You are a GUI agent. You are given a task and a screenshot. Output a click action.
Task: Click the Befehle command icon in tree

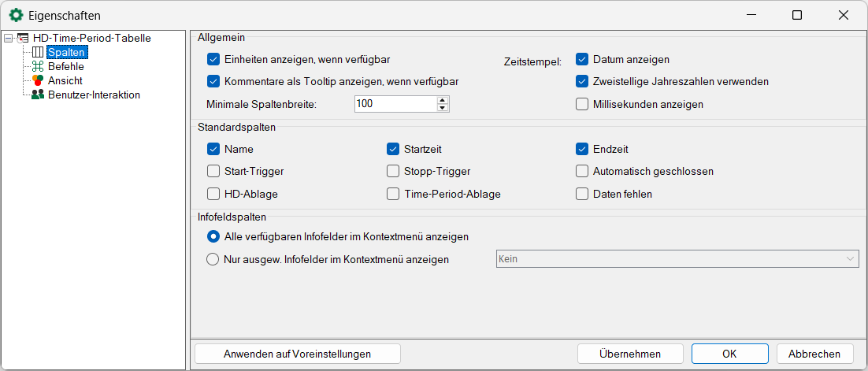click(37, 67)
